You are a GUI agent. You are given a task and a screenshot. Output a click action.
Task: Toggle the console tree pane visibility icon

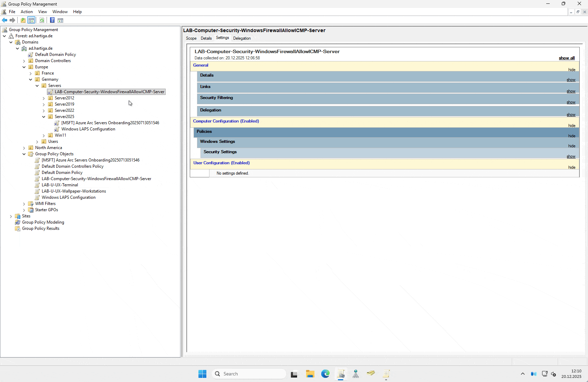[31, 20]
